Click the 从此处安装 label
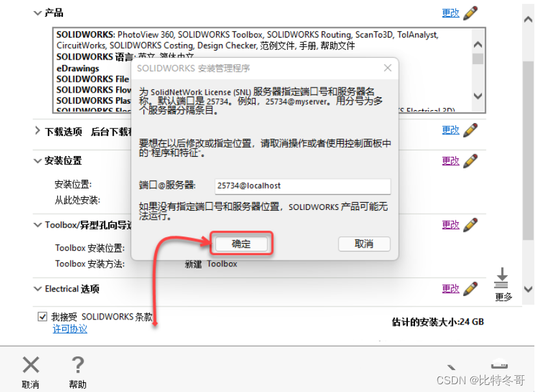The image size is (535, 392). (x=77, y=200)
